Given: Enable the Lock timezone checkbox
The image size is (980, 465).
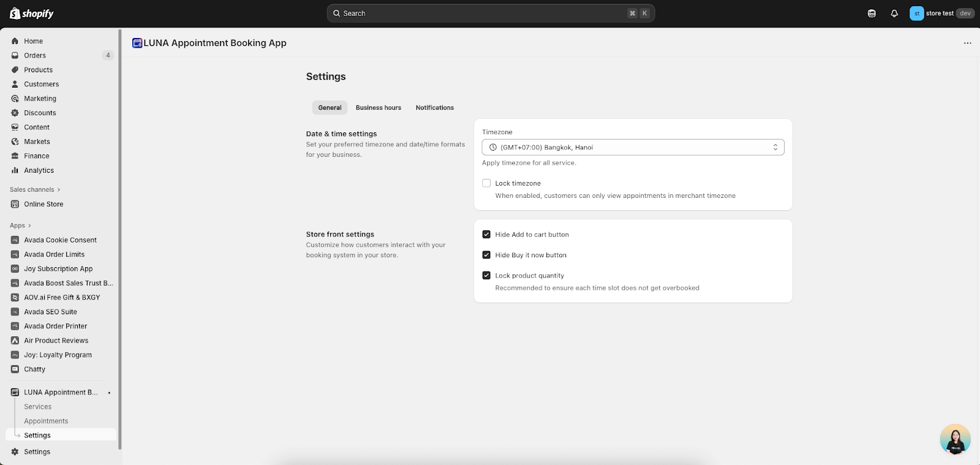Looking at the screenshot, I should (486, 183).
